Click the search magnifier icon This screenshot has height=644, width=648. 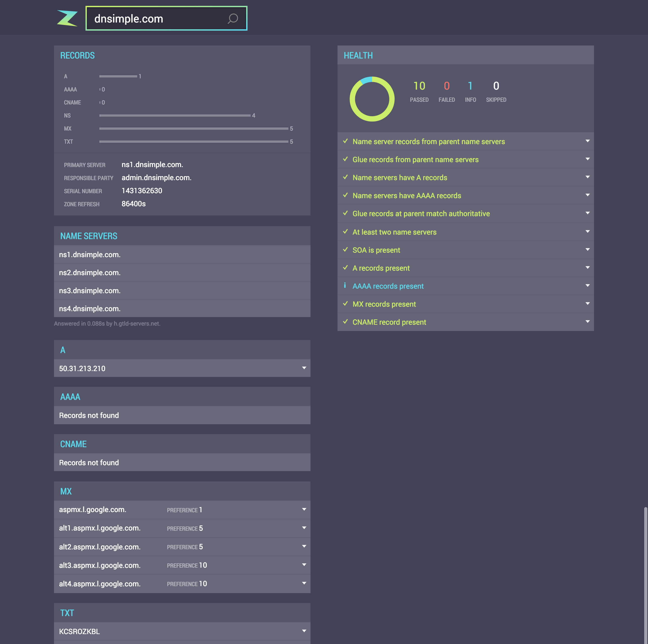pos(233,18)
